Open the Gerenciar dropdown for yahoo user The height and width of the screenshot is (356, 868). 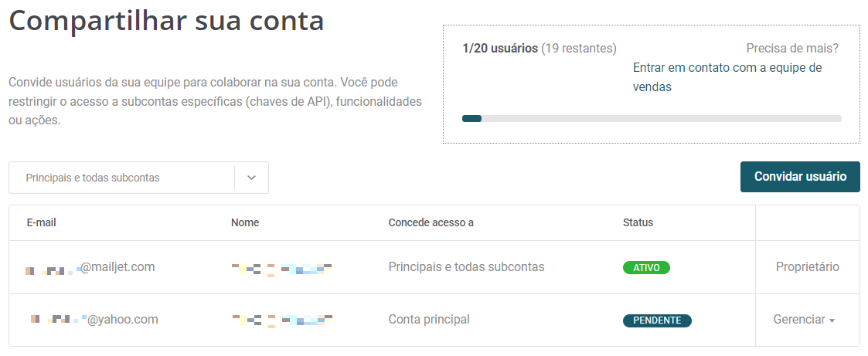tap(804, 320)
